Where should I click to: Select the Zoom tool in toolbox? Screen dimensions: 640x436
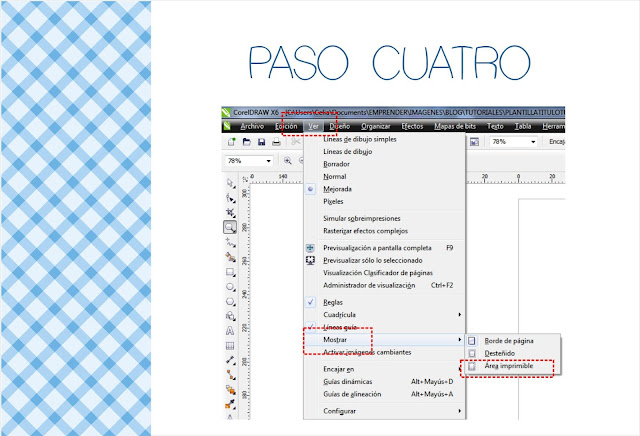coord(230,227)
